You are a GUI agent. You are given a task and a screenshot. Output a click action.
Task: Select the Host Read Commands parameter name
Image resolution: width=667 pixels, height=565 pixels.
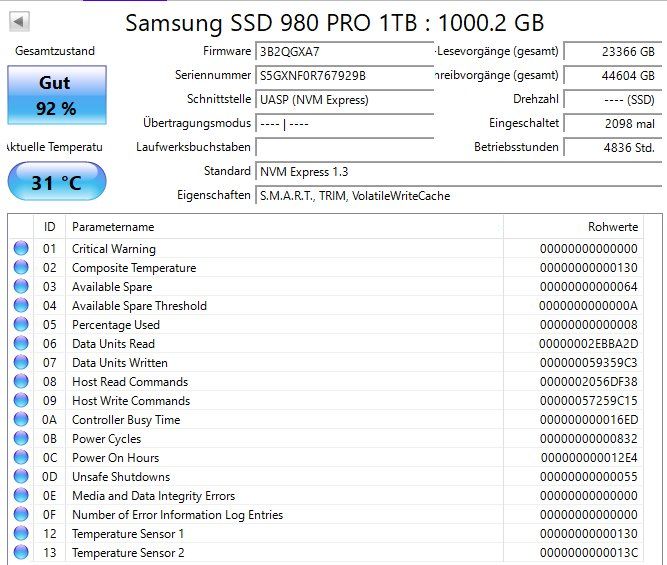point(130,382)
